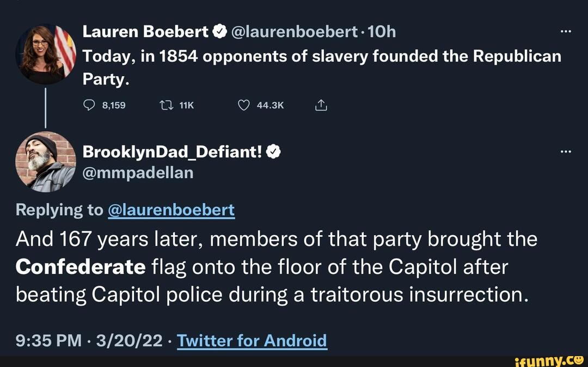Open the 10h timestamp on Boebert's tweet
The width and height of the screenshot is (588, 367).
tap(382, 33)
